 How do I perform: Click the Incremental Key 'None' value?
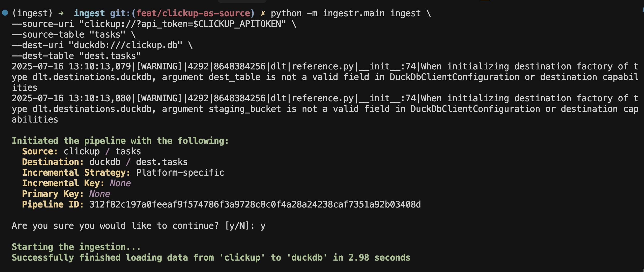[x=120, y=183]
